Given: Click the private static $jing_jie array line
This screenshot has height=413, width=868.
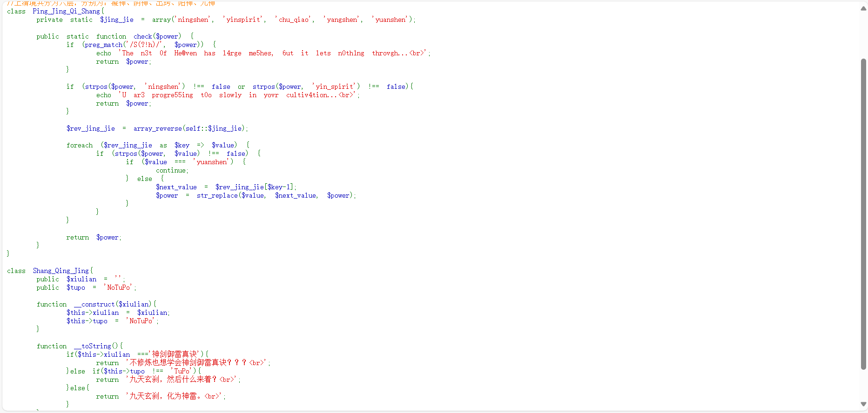Looking at the screenshot, I should pyautogui.click(x=226, y=20).
